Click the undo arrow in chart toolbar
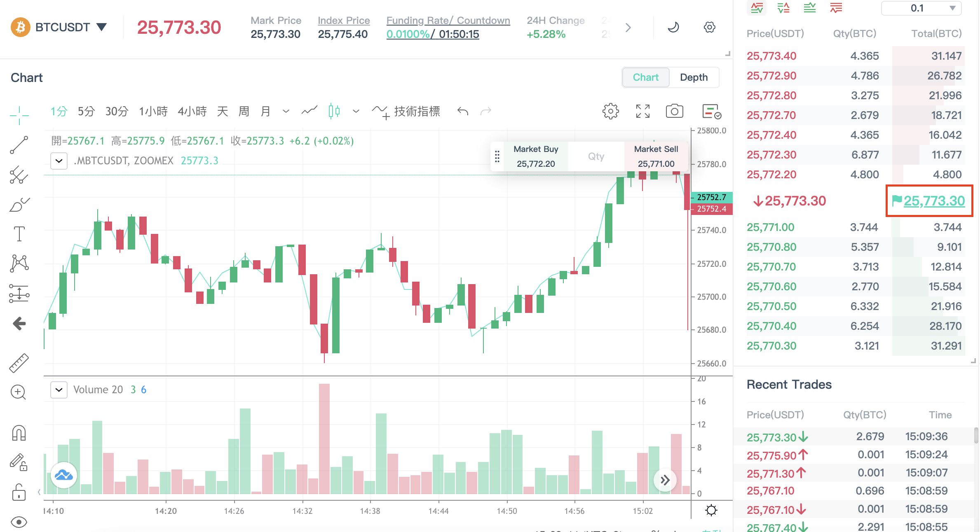980x532 pixels. pyautogui.click(x=463, y=111)
